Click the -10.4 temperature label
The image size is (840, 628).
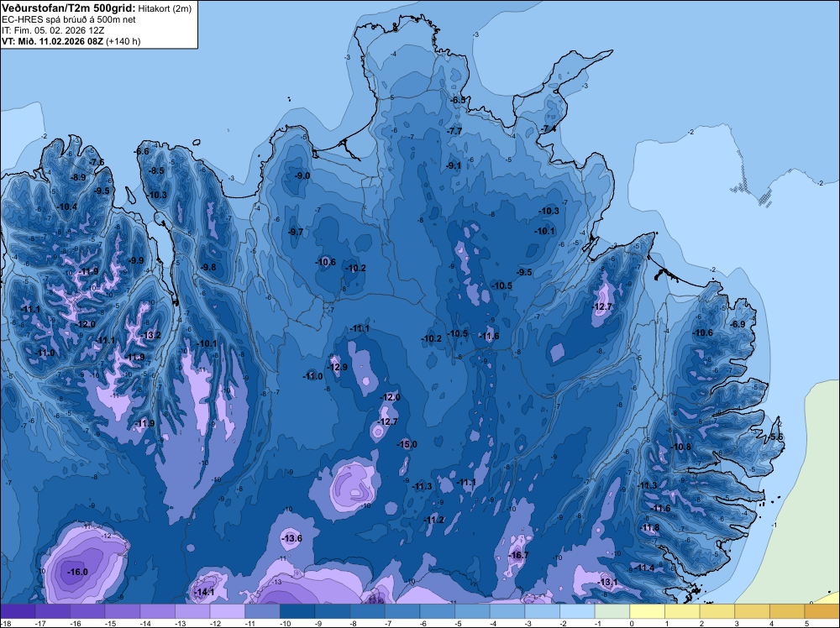coord(67,207)
